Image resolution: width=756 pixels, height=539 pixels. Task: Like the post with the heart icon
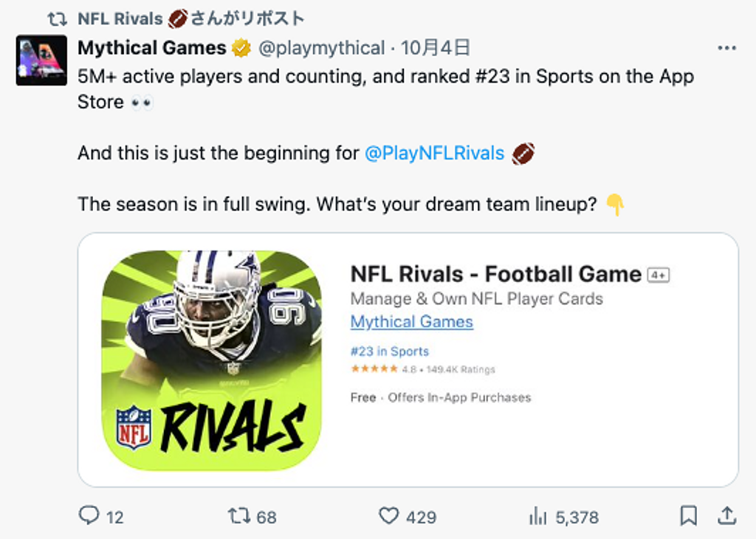[x=388, y=515]
